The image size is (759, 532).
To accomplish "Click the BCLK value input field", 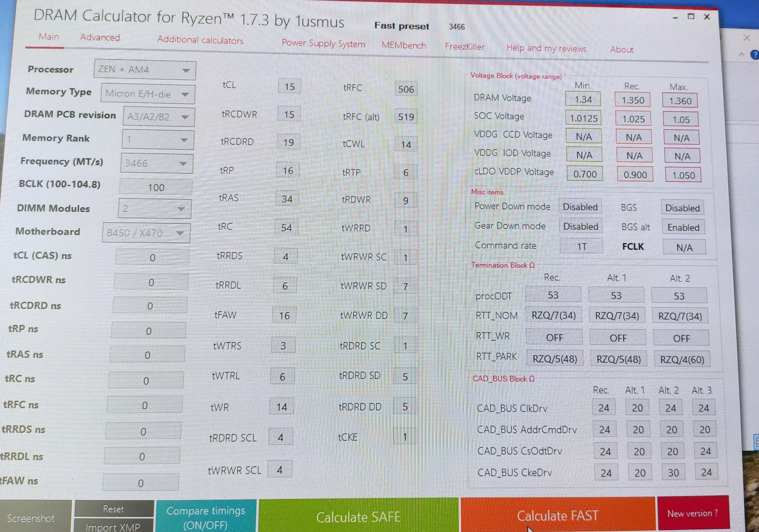I will click(x=156, y=187).
